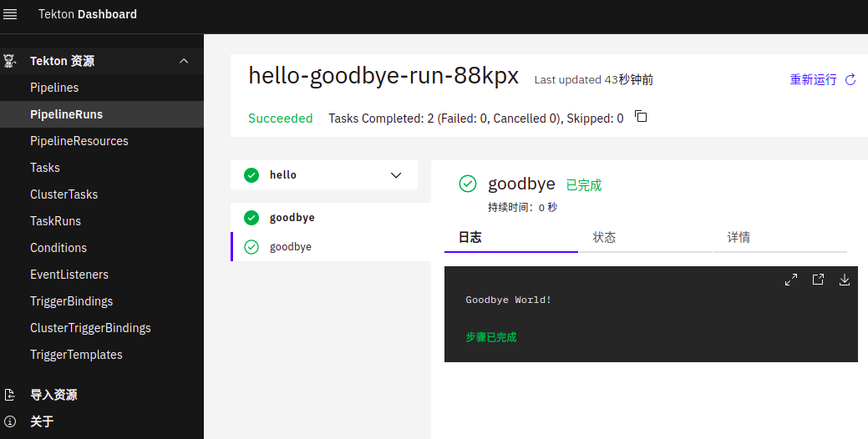Maximize the log container view
The width and height of the screenshot is (868, 439).
791,280
